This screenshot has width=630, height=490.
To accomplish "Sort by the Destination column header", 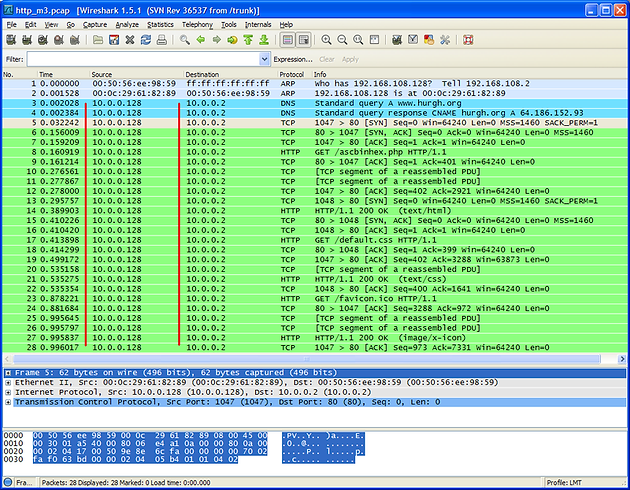I will coord(230,74).
